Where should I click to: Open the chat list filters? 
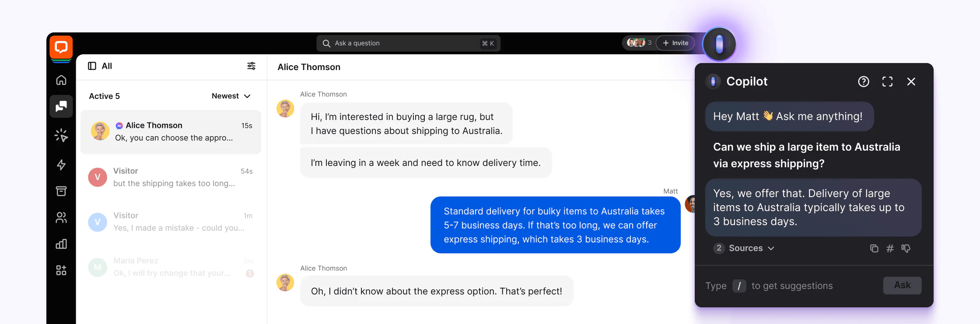click(x=252, y=66)
